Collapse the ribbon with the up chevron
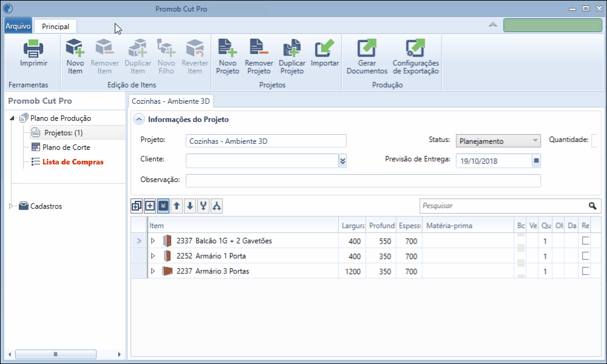607x364 pixels. tap(493, 25)
